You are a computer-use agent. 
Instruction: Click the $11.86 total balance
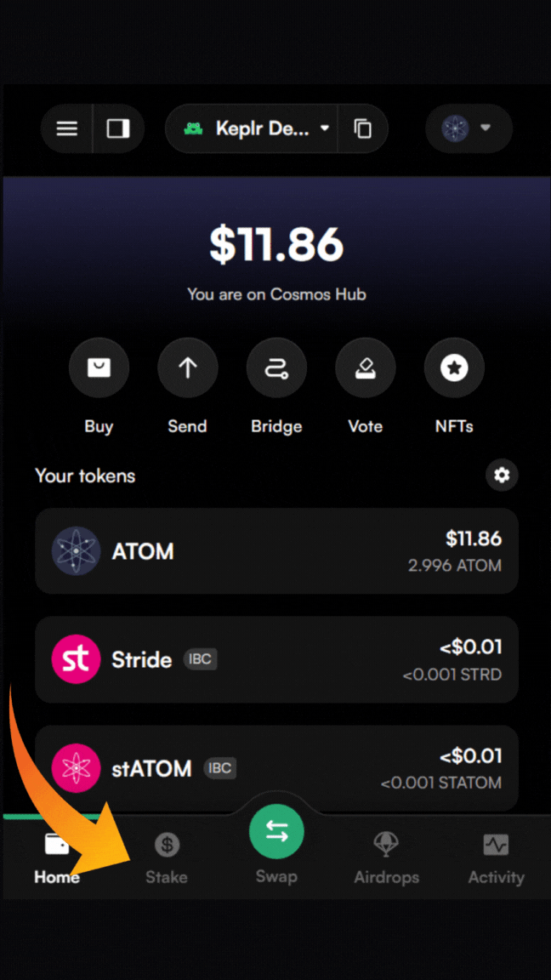coord(276,245)
